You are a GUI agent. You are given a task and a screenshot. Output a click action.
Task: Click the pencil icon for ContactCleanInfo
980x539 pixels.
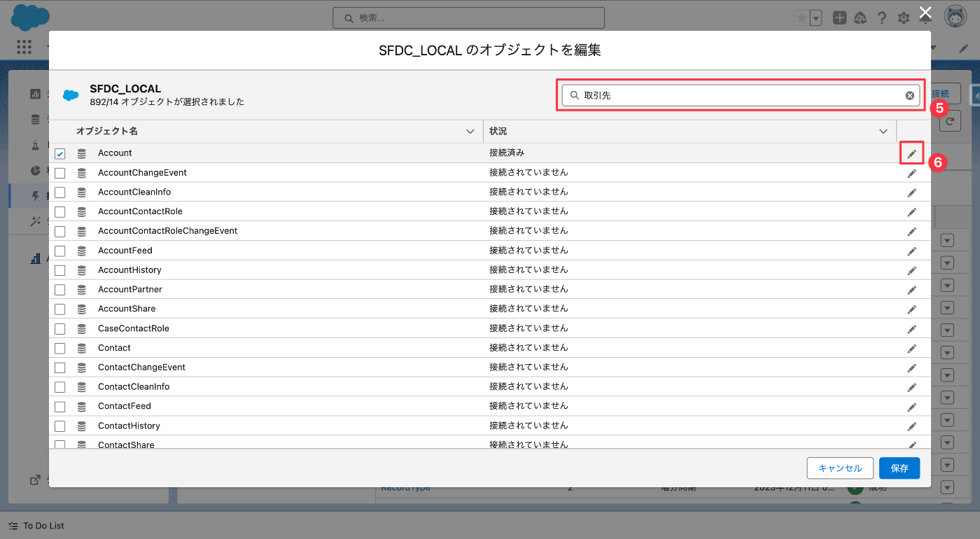[912, 388]
